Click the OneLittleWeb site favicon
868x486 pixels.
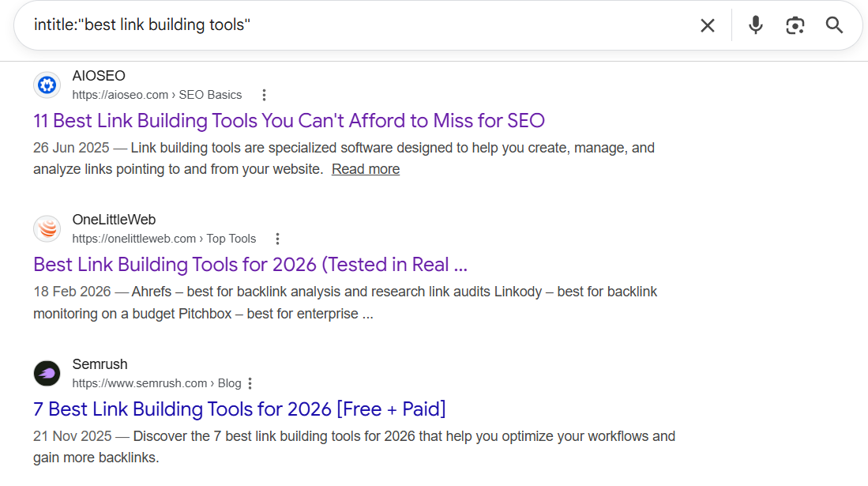tap(47, 229)
